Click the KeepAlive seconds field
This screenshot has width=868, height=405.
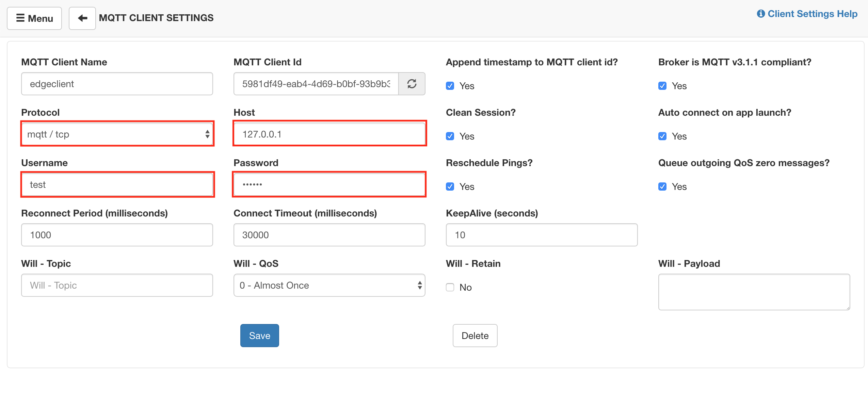(542, 235)
